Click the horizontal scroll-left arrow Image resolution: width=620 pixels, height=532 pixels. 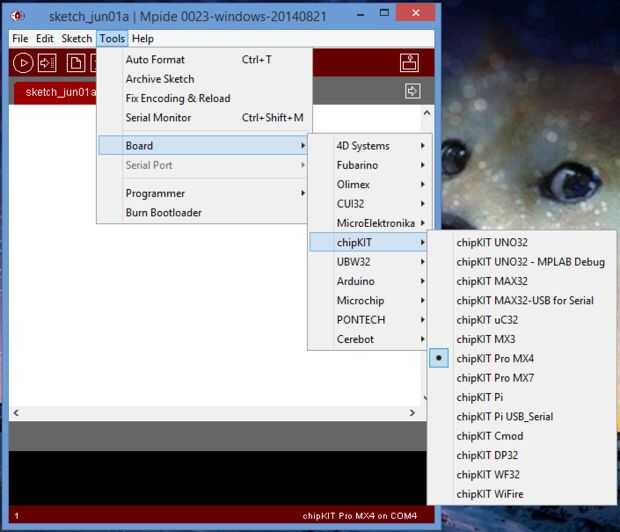(16, 413)
